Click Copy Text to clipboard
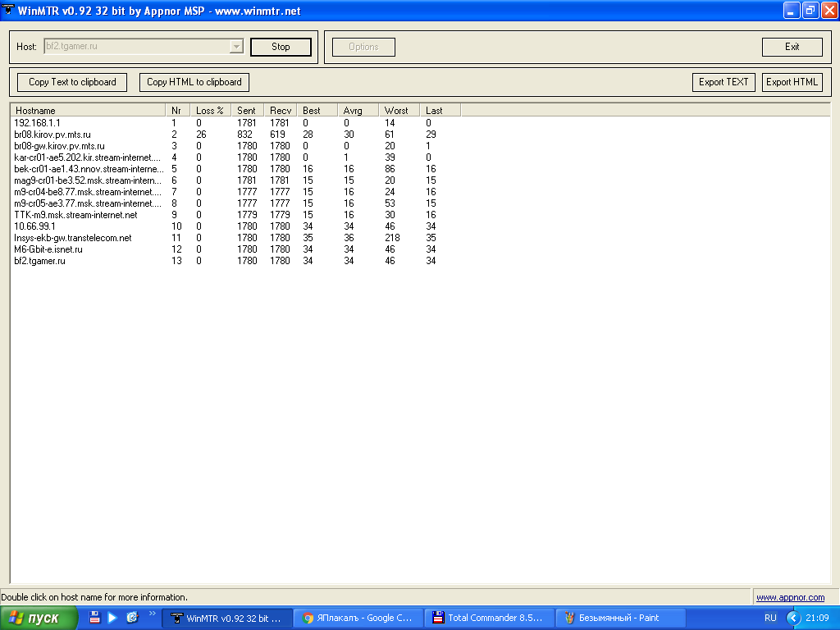 pos(72,82)
